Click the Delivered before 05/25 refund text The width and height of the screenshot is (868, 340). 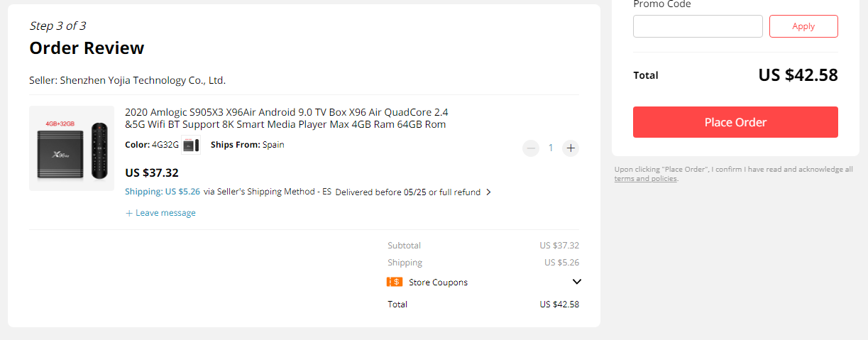pos(407,192)
